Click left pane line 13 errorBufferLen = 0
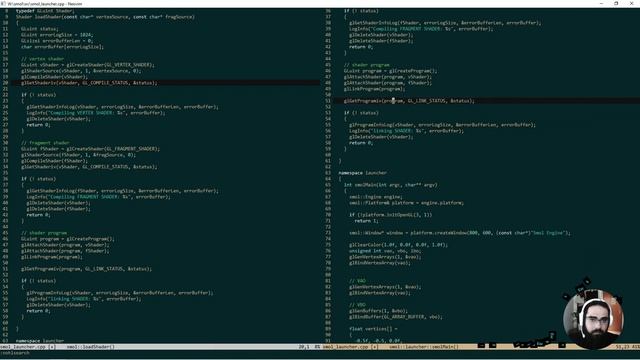640x360 pixels. pos(57,41)
